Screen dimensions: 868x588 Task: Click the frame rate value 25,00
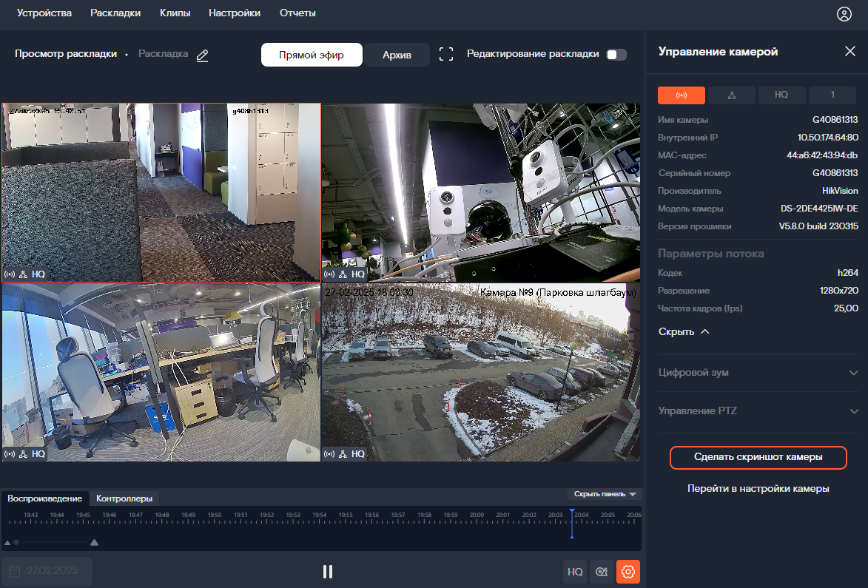click(x=846, y=308)
